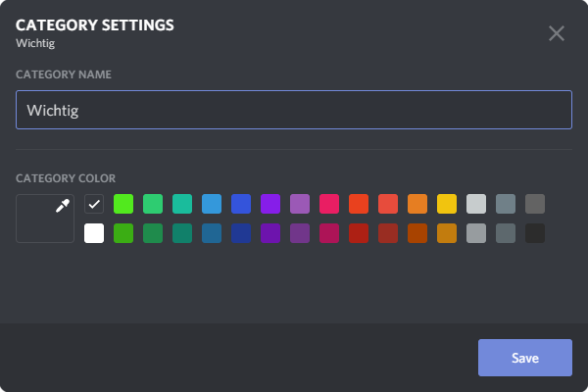Select the checked default color swatch
This screenshot has height=392, width=588.
[94, 204]
